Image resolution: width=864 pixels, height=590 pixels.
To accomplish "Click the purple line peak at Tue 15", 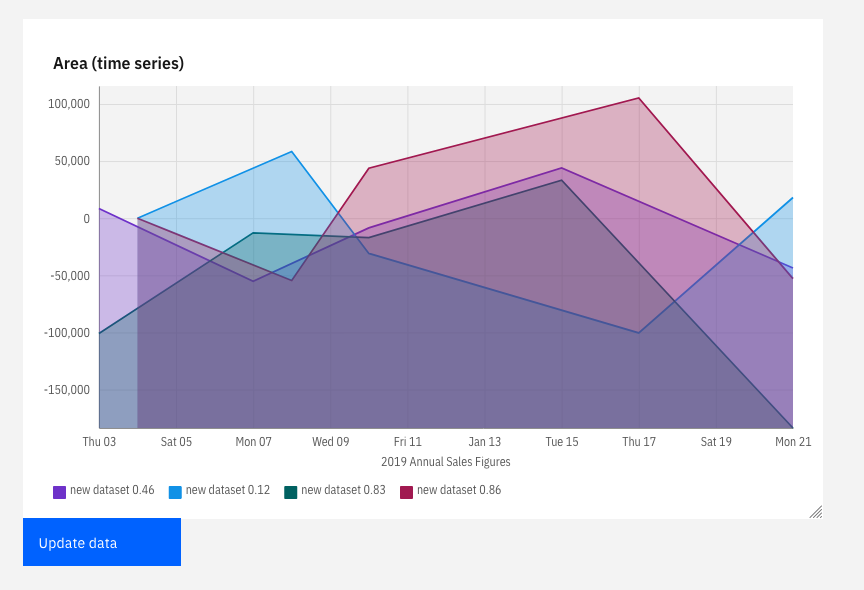I will pos(562,168).
